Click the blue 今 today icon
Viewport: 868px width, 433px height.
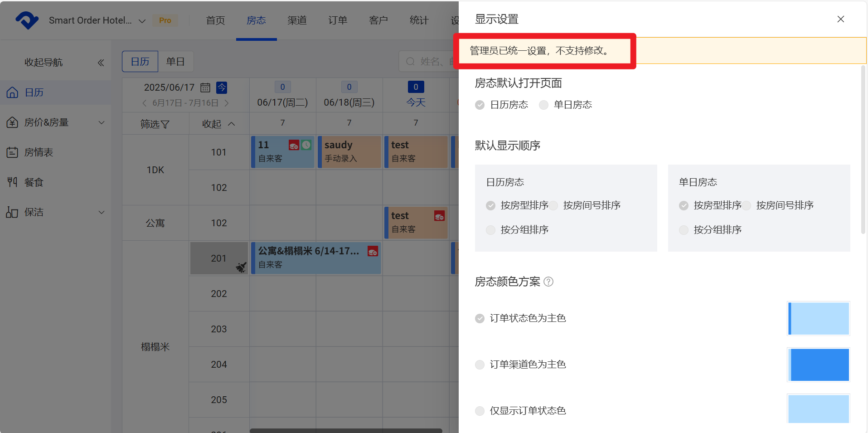coord(222,88)
